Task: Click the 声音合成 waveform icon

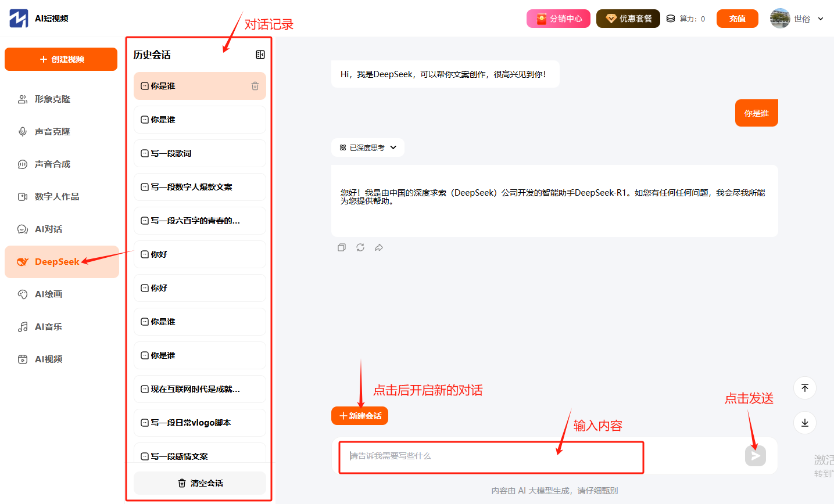Action: coord(23,164)
